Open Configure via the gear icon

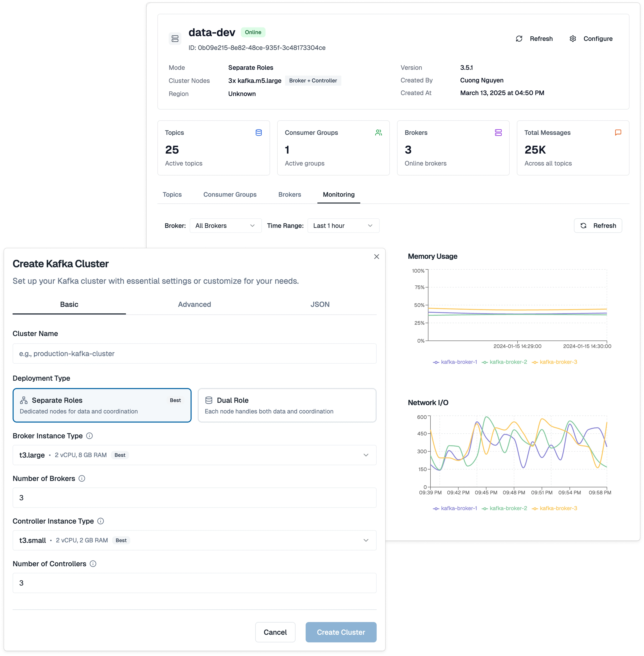click(x=573, y=39)
